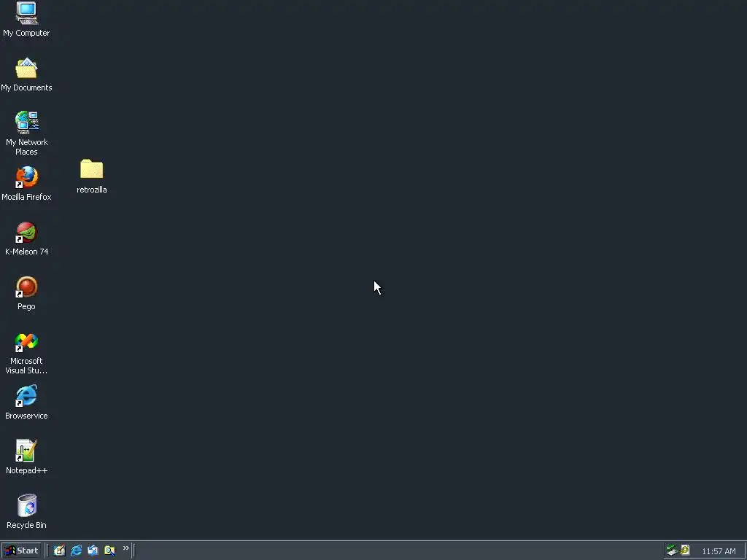Click the taskbar clock showing 11:57 AM
The width and height of the screenshot is (747, 560).
tap(719, 551)
